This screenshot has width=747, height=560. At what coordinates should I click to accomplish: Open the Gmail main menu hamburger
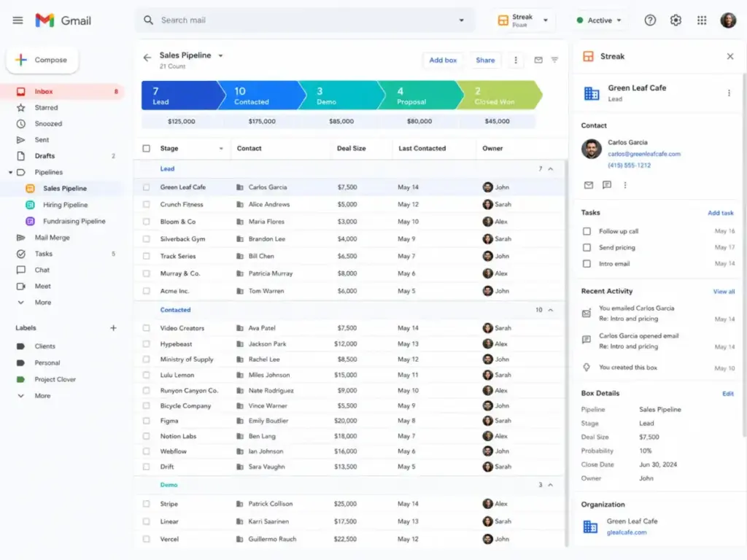(x=18, y=20)
